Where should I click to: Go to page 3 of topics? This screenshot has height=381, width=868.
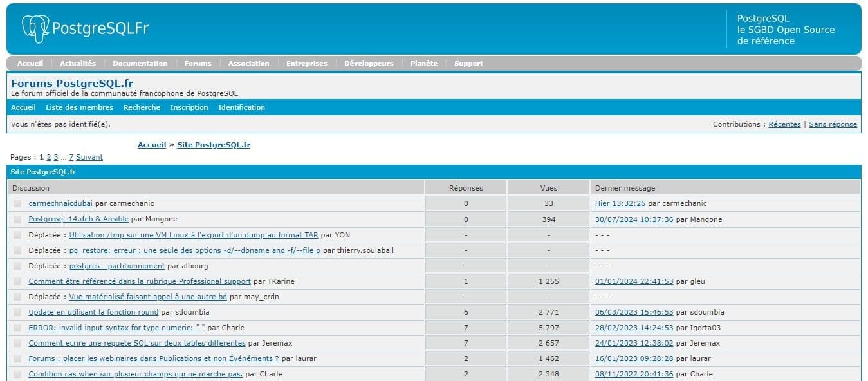click(56, 157)
